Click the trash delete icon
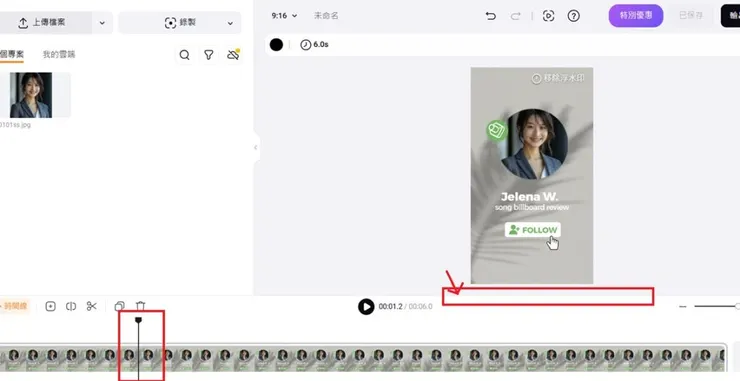Image resolution: width=740 pixels, height=381 pixels. 141,306
